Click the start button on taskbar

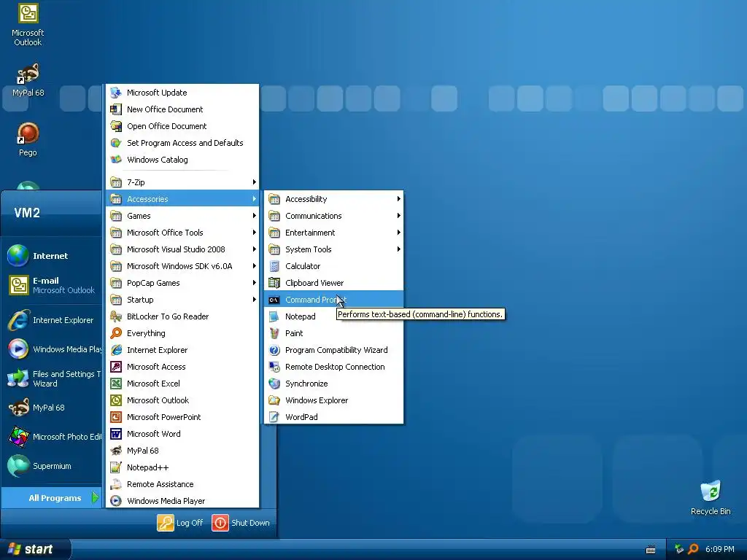click(x=34, y=549)
